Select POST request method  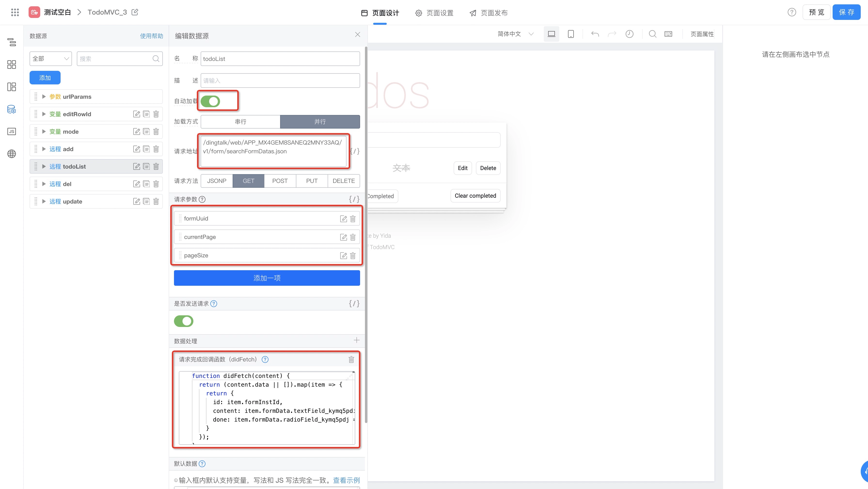click(280, 181)
